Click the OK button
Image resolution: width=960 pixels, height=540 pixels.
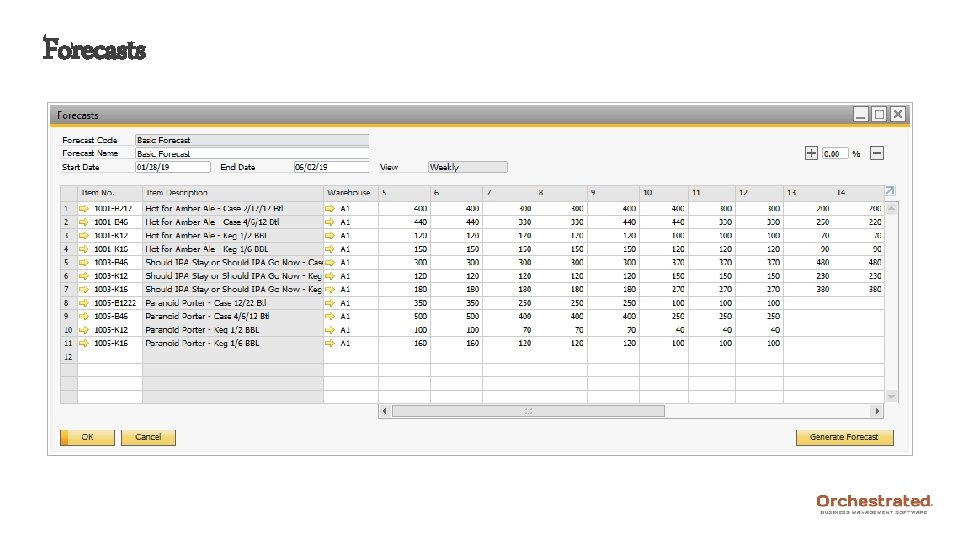87,437
